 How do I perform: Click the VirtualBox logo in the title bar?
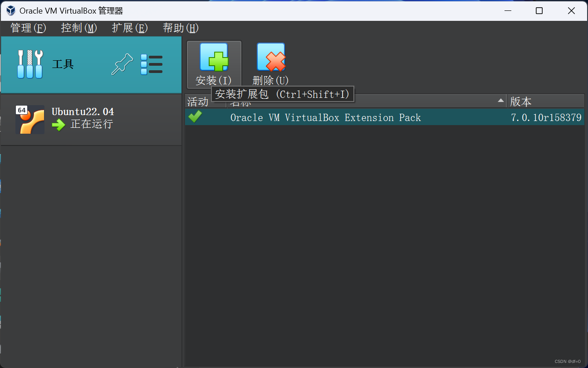(x=10, y=10)
